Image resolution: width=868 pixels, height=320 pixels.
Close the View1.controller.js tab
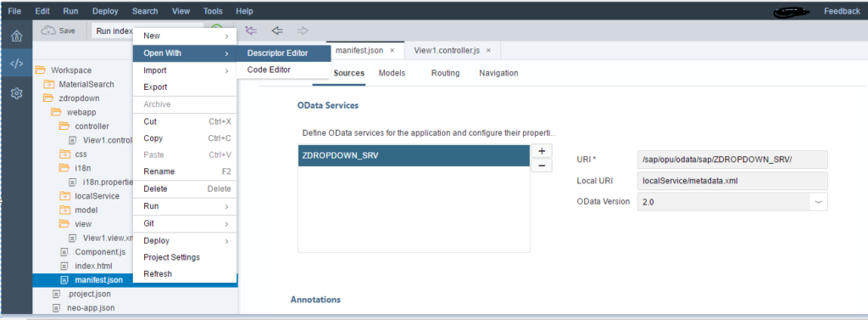(x=488, y=50)
